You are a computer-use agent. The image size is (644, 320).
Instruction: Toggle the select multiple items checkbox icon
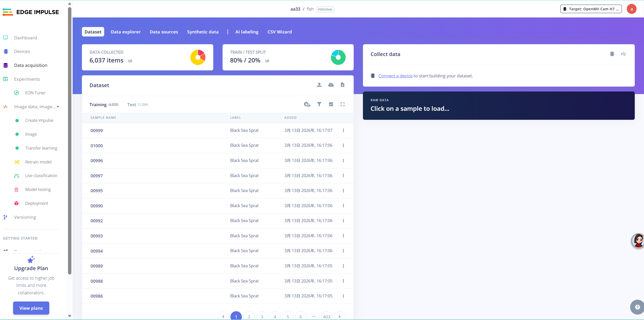point(331,104)
